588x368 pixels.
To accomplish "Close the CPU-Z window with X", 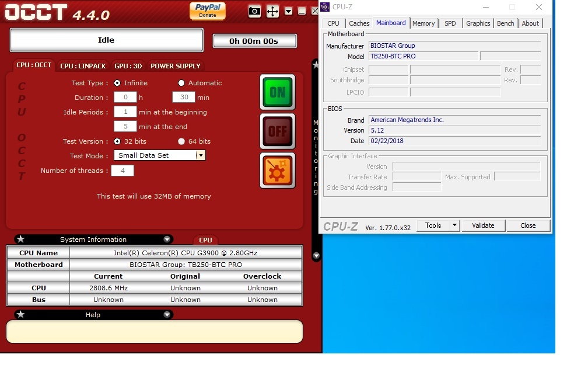I will click(x=539, y=7).
